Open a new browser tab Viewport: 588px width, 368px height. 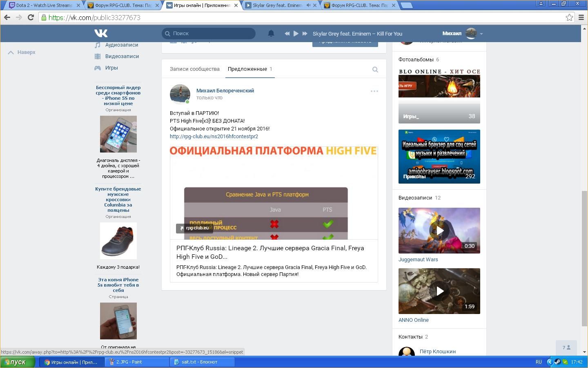click(406, 5)
